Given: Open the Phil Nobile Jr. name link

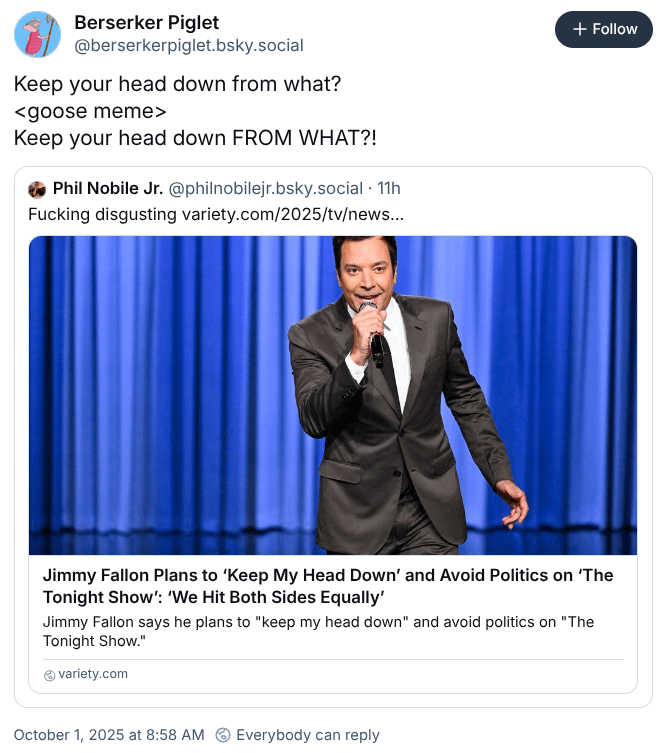Looking at the screenshot, I should point(107,188).
